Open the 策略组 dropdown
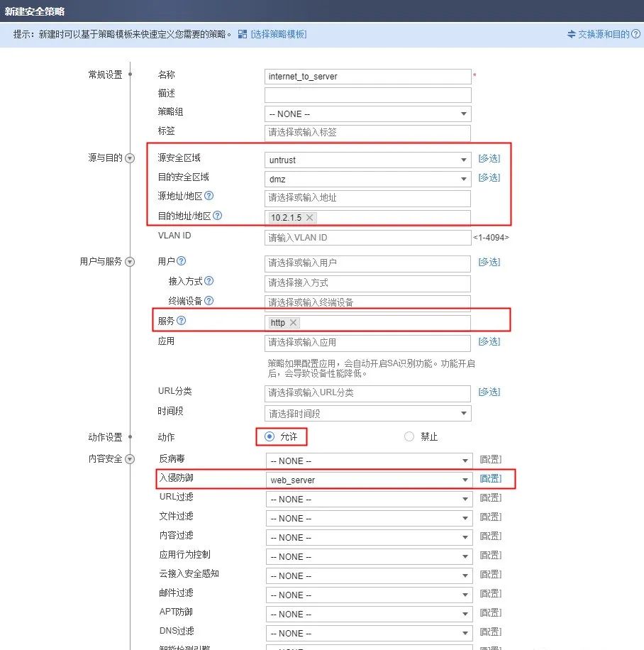Screen dimensions: 644x650 (x=367, y=114)
